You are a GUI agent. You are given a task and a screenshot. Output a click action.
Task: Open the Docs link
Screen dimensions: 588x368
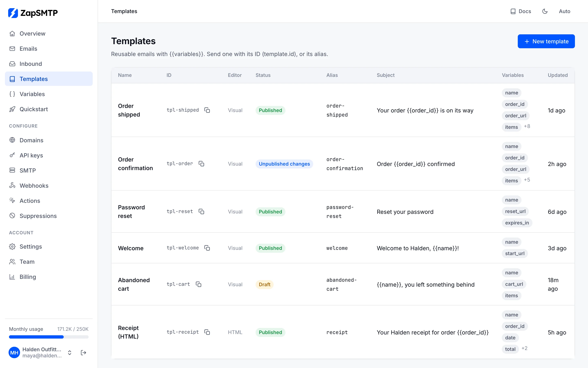520,11
